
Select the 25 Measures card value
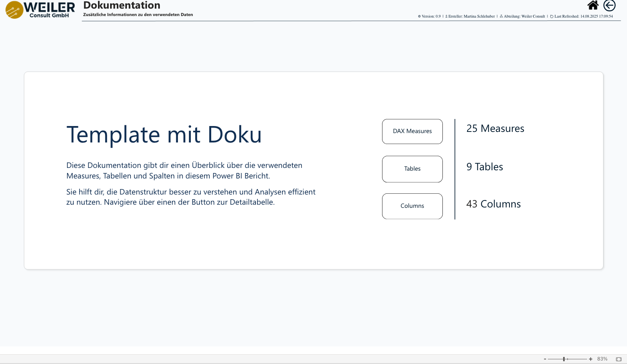click(495, 128)
